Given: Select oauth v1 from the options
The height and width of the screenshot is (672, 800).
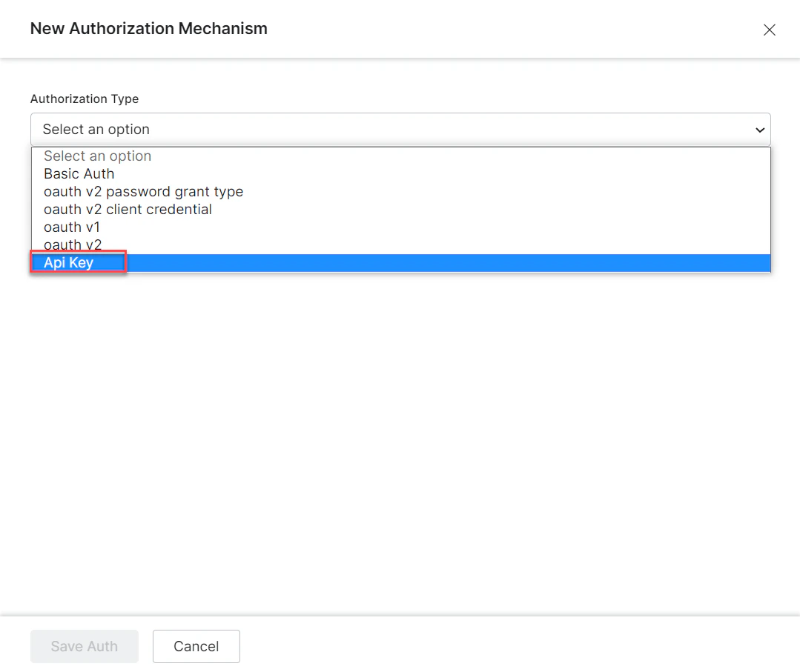Looking at the screenshot, I should (72, 227).
